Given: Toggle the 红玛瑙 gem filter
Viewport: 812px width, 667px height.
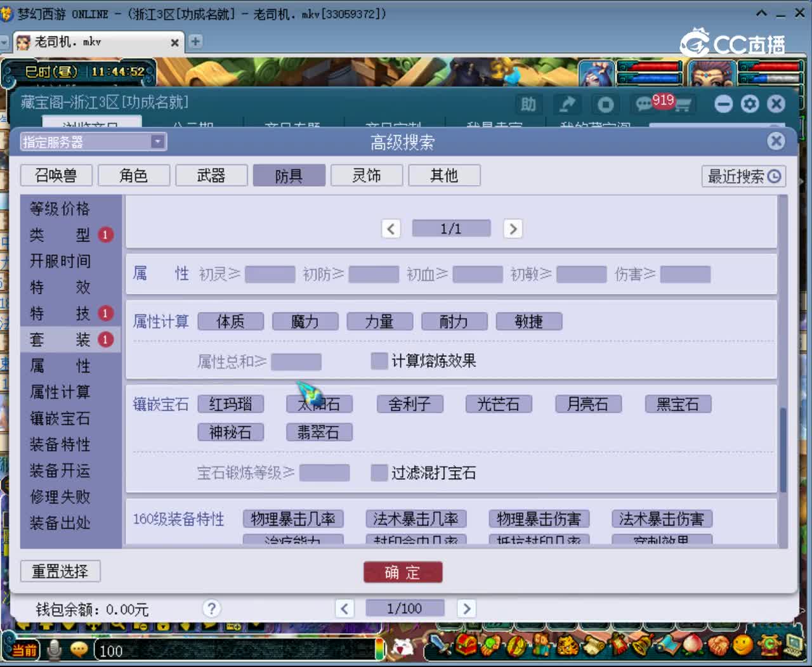Looking at the screenshot, I should (230, 404).
